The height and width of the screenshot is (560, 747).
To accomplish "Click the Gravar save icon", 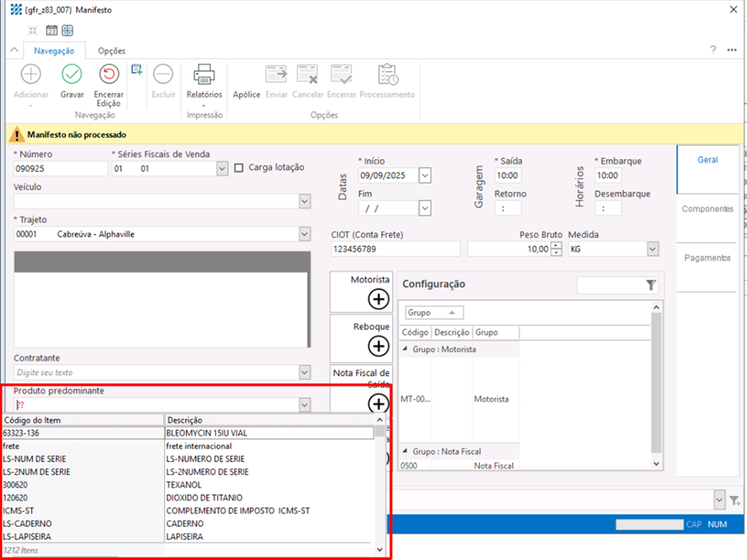I will tap(72, 75).
